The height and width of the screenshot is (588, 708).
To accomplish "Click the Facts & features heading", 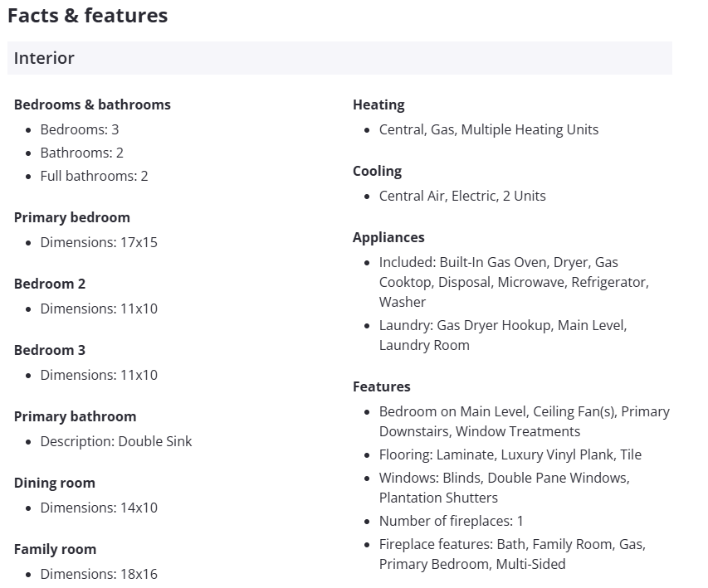I will tap(87, 16).
